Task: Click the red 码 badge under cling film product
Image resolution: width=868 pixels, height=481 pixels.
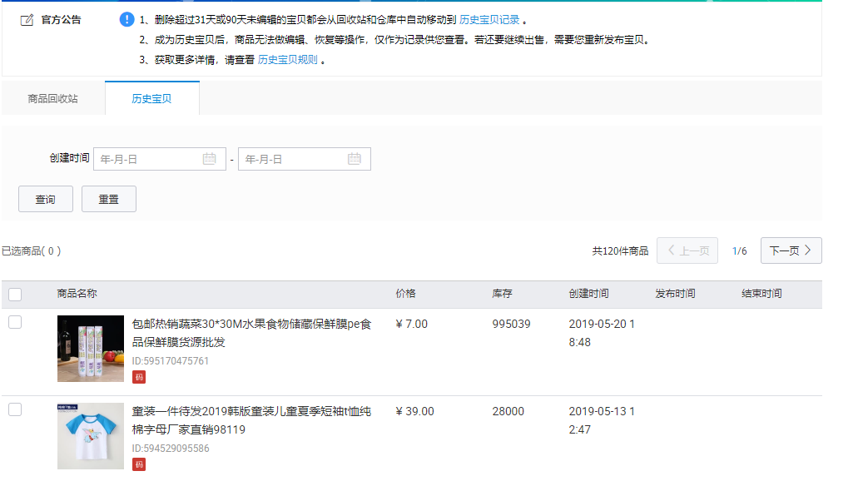Action: point(139,377)
